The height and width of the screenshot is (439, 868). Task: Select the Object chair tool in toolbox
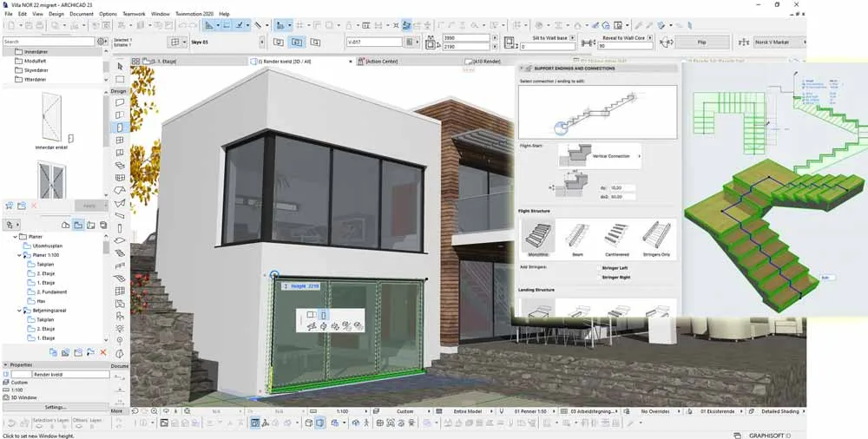[x=120, y=316]
